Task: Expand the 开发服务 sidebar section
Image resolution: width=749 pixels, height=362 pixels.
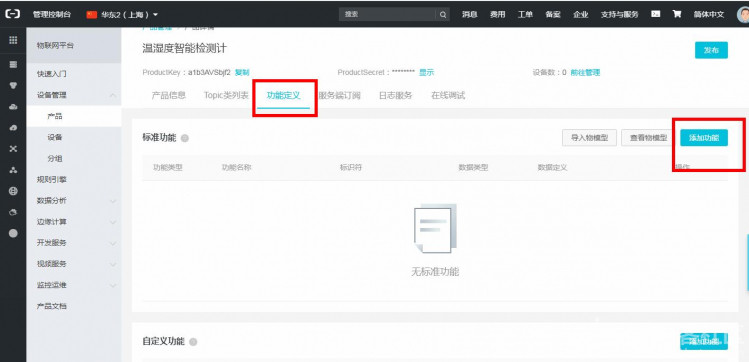Action: coord(113,243)
